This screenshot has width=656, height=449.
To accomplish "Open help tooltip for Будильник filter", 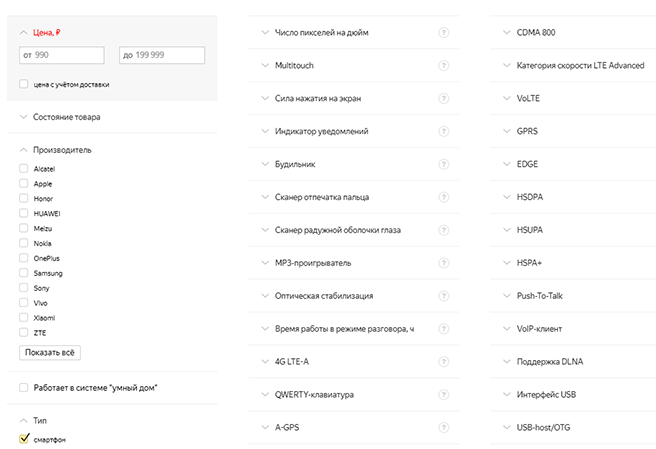I will [443, 164].
